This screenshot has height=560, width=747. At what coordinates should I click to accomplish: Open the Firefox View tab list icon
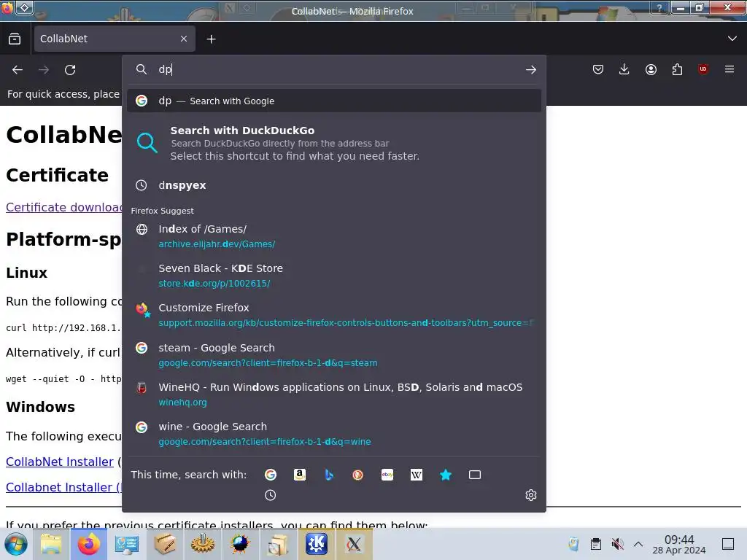click(15, 39)
